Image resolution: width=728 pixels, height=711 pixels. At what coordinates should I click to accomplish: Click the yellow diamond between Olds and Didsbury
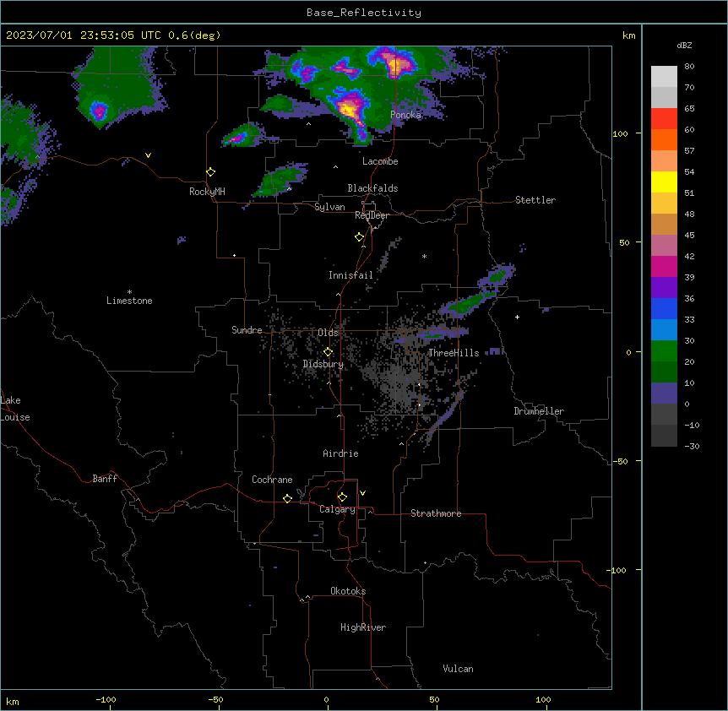click(x=328, y=352)
